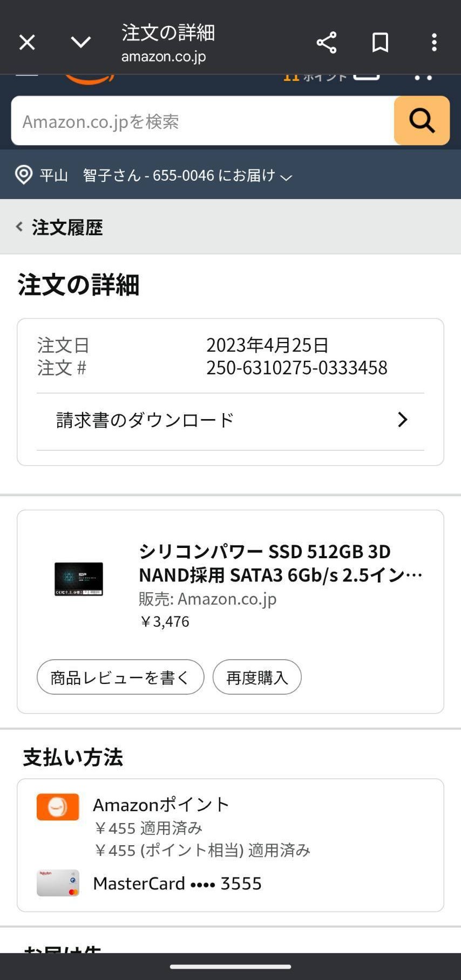Screen dimensions: 461x980
Task: Open the three-dot browser overflow menu
Action: click(434, 42)
